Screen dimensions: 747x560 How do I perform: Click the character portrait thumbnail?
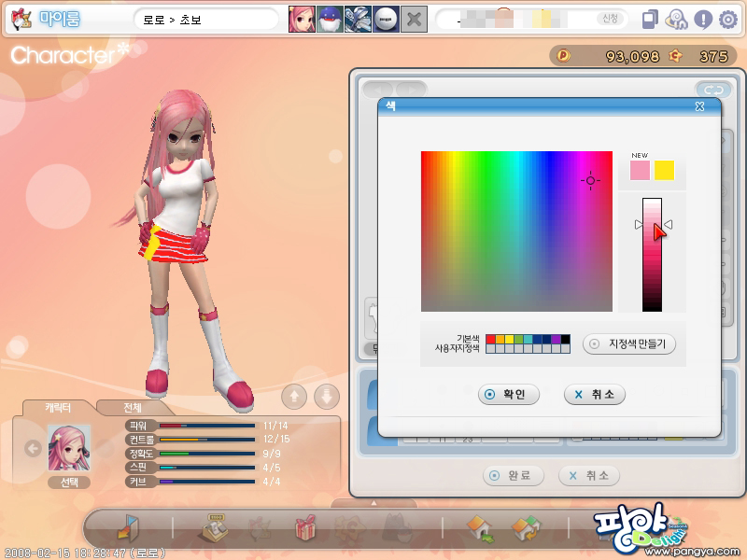click(69, 448)
